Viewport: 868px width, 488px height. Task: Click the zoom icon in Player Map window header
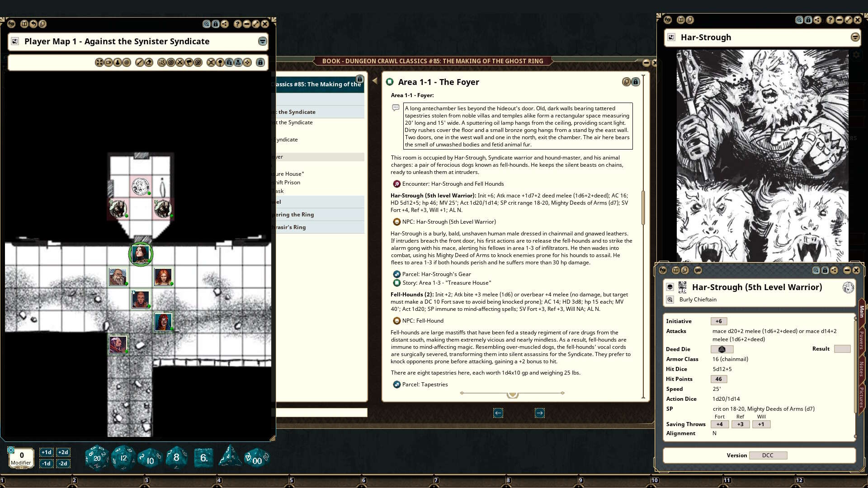click(x=207, y=24)
